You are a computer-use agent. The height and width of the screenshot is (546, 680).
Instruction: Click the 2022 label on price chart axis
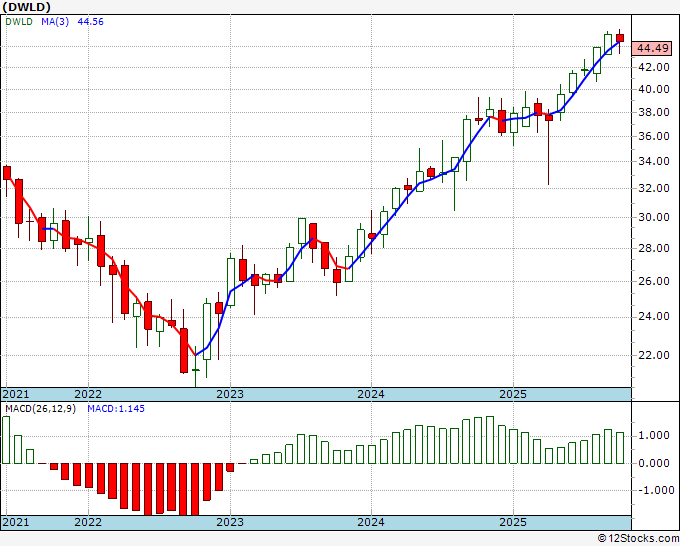coord(88,394)
